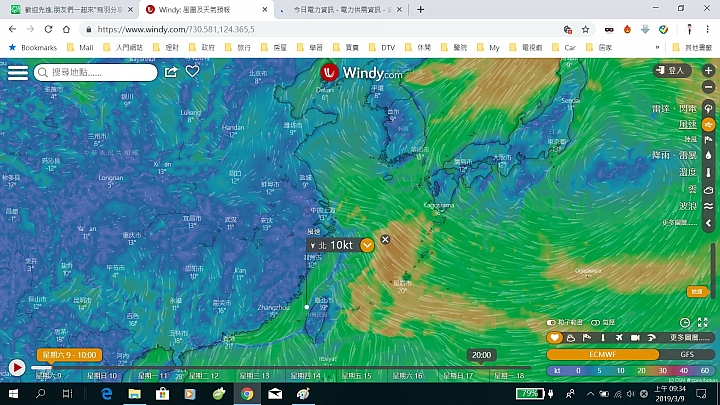Viewport: 720px width, 405px height.
Task: Click the kt wind color legend bar
Action: [x=630, y=371]
